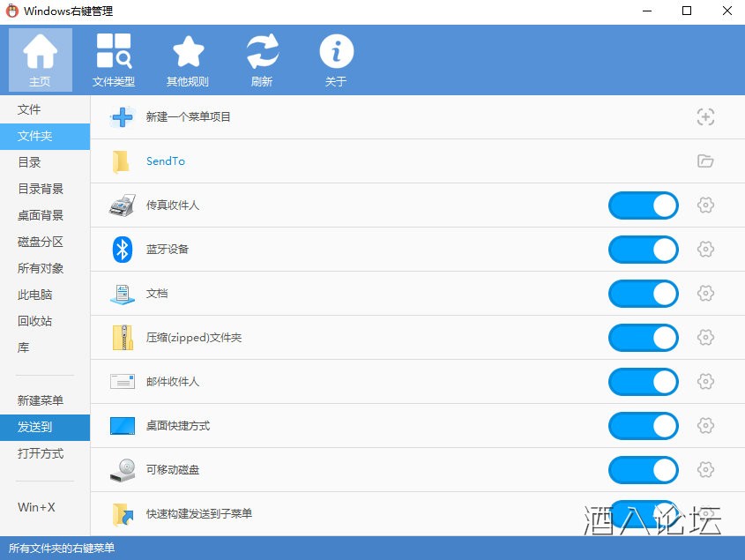
Task: Select 回收站 in the left sidebar
Action: (35, 321)
